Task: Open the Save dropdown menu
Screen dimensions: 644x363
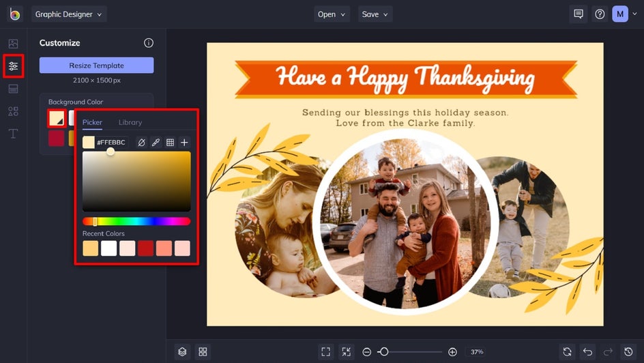Action: click(375, 14)
